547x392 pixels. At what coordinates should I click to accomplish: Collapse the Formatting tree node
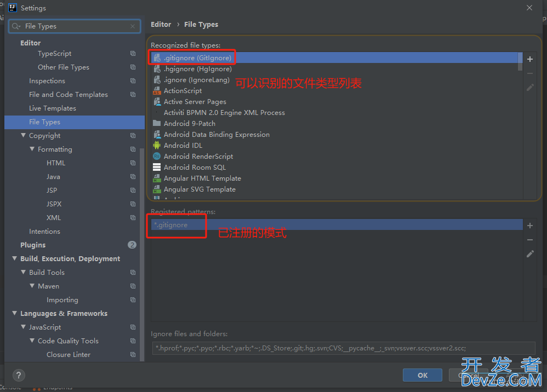pos(32,149)
